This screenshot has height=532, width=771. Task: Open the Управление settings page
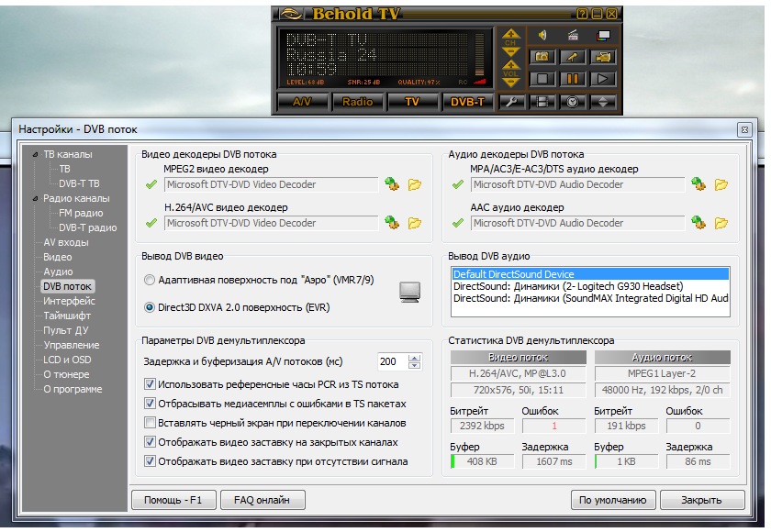72,345
